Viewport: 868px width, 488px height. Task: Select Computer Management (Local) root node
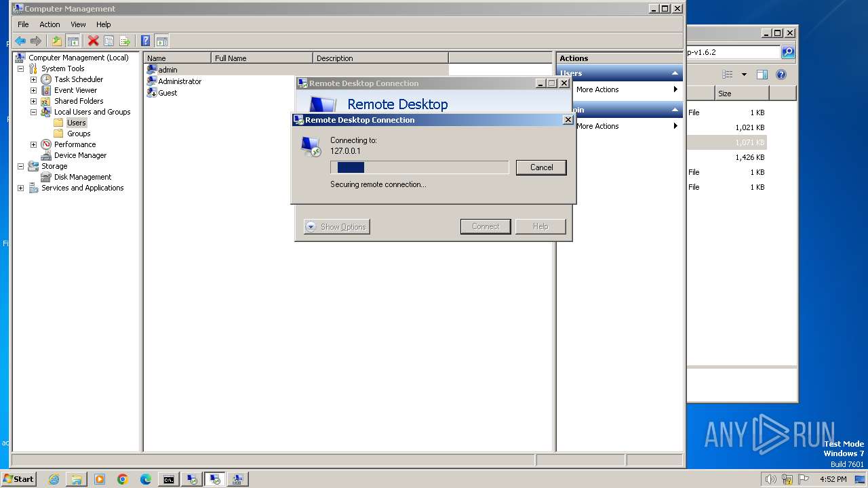click(78, 58)
